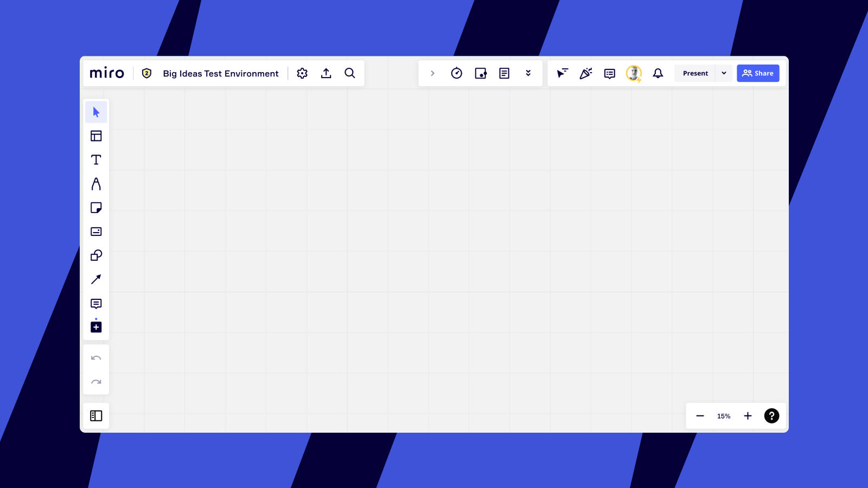
Task: Open the board search
Action: click(x=350, y=73)
